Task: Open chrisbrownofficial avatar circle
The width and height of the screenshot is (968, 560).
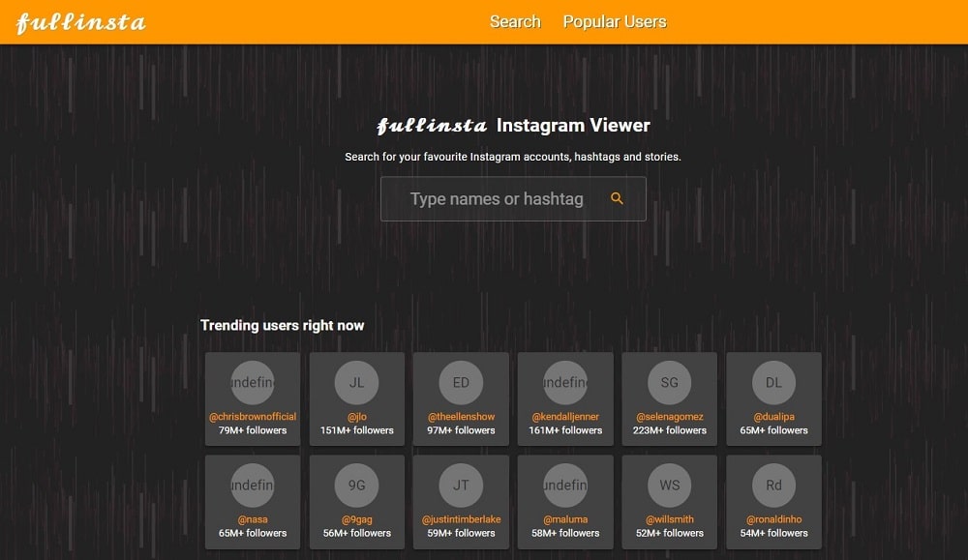Action: click(x=253, y=382)
